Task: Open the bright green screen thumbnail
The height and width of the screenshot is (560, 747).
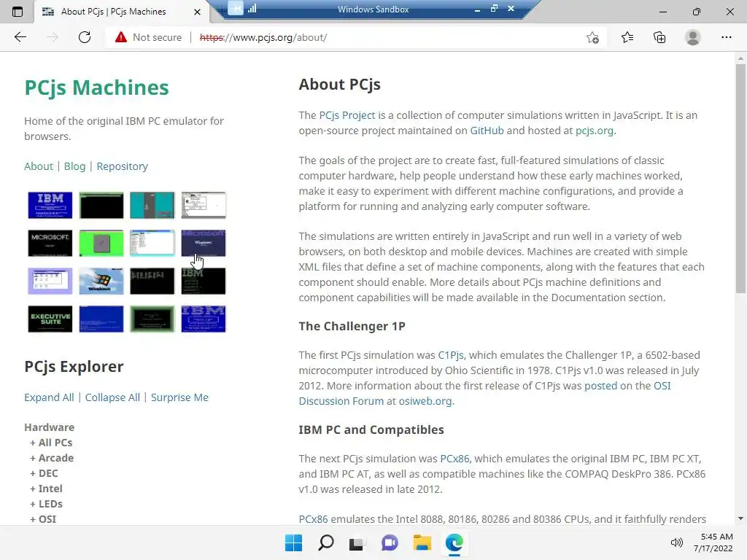Action: (x=101, y=244)
